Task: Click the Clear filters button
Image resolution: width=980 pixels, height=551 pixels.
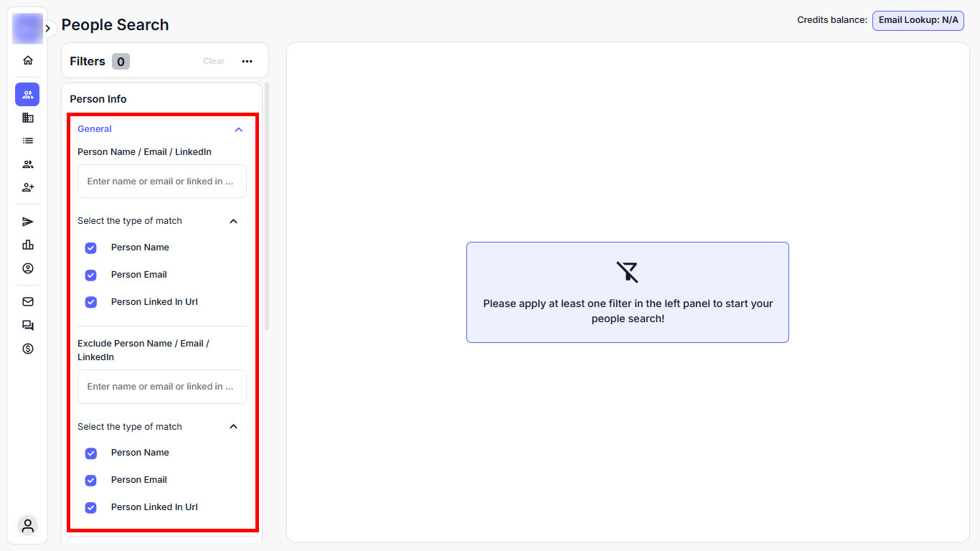Action: 214,62
